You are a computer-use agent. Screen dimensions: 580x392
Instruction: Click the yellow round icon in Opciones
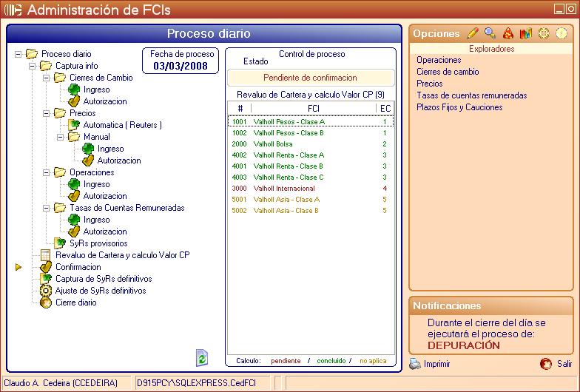[x=562, y=33]
